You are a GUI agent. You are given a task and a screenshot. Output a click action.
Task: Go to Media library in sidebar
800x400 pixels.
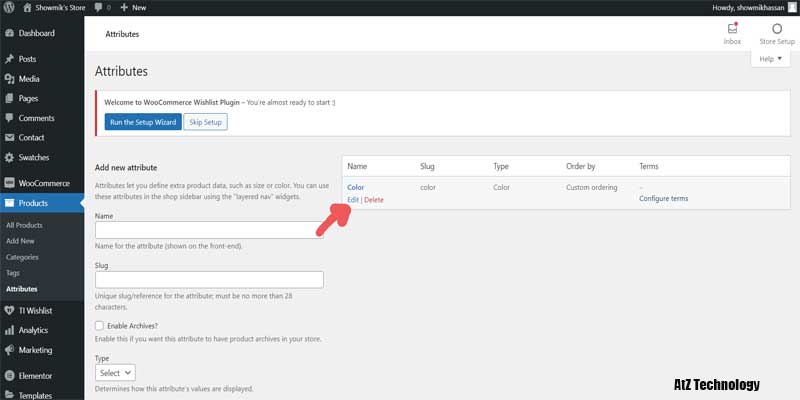(29, 79)
